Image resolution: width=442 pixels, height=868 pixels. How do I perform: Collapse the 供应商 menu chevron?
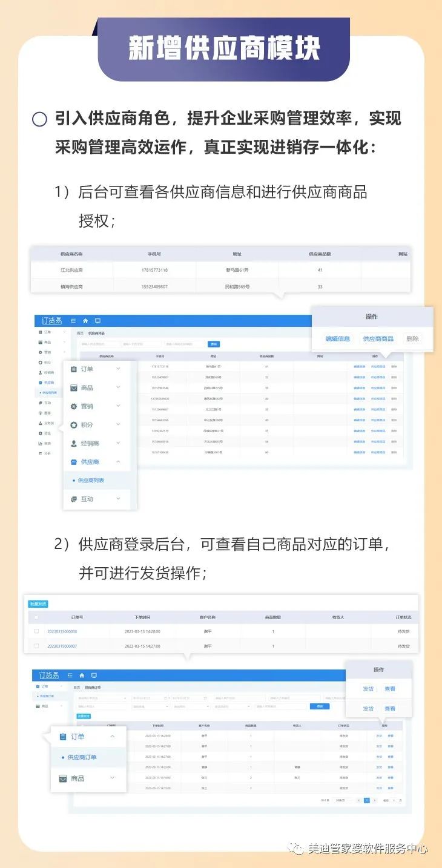tap(118, 462)
